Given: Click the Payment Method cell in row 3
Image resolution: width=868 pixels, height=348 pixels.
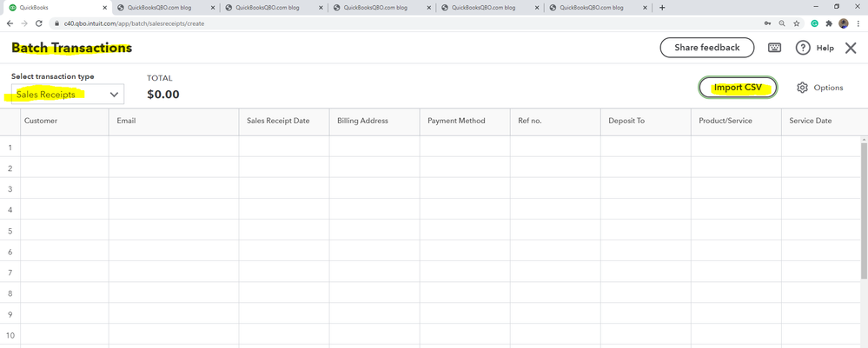Looking at the screenshot, I should click(x=465, y=188).
